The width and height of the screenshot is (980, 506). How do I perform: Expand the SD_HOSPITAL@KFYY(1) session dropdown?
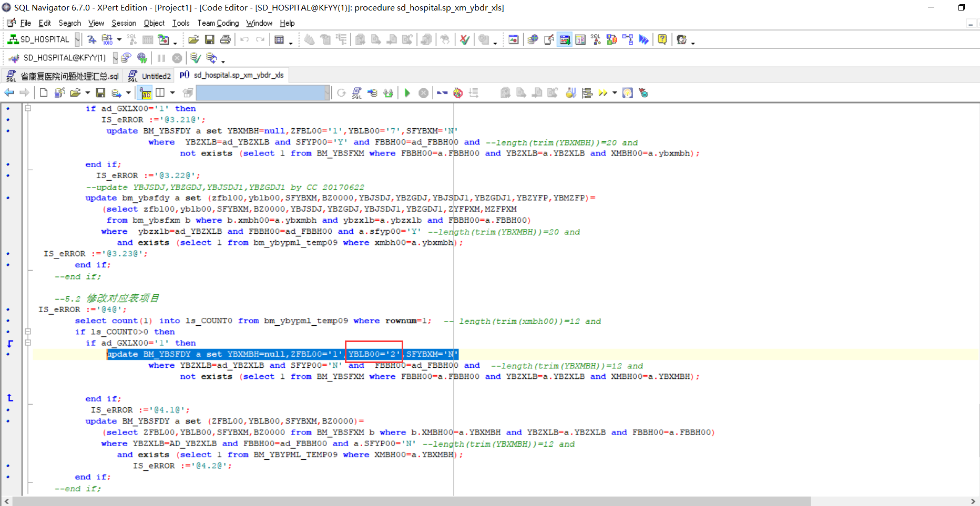point(115,58)
